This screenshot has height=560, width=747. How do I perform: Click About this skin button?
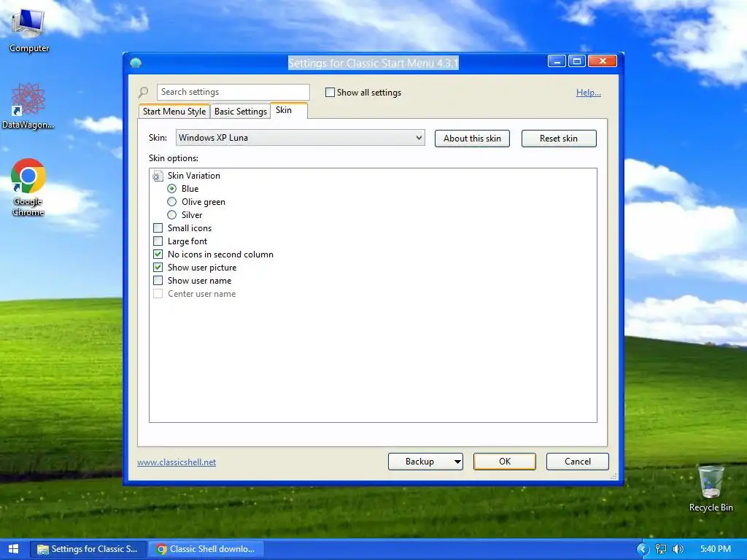[472, 139]
